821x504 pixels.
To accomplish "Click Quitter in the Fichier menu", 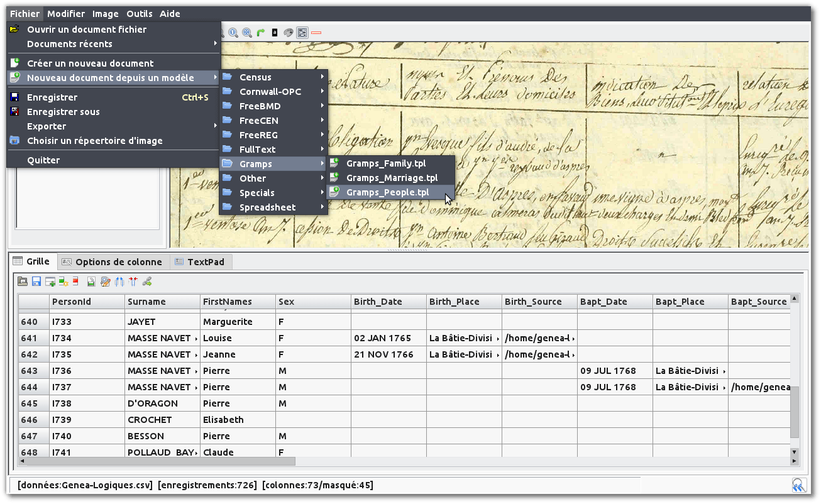I will [x=113, y=160].
